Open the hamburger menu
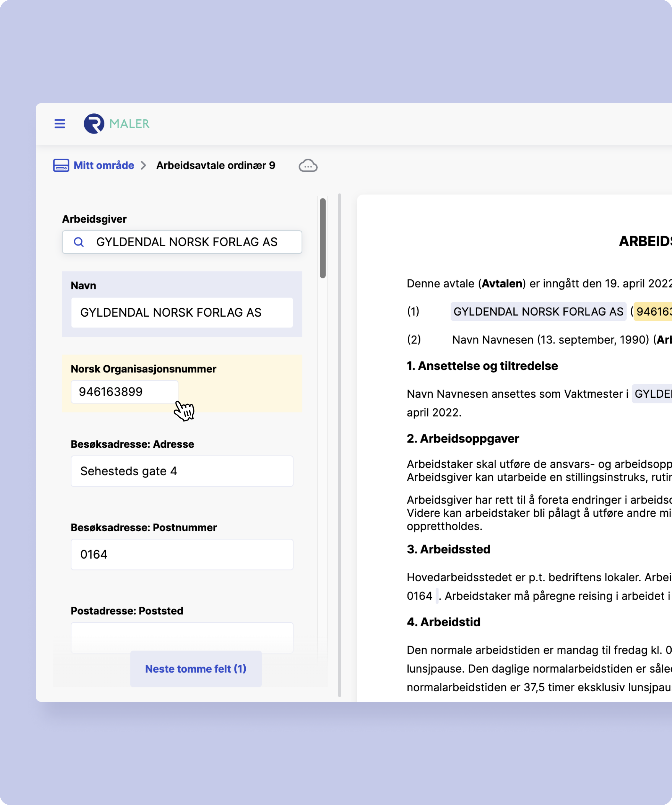The image size is (672, 805). coord(60,123)
